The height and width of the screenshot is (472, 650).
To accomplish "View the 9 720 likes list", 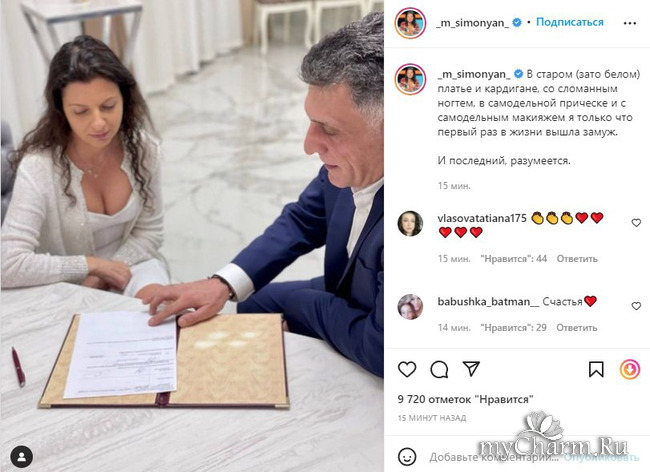I will click(x=465, y=399).
